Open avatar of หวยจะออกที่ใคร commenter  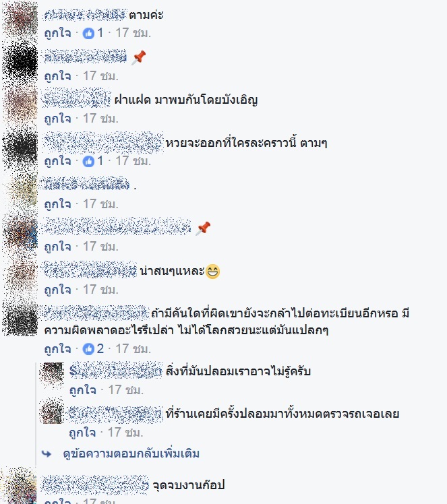click(20, 147)
